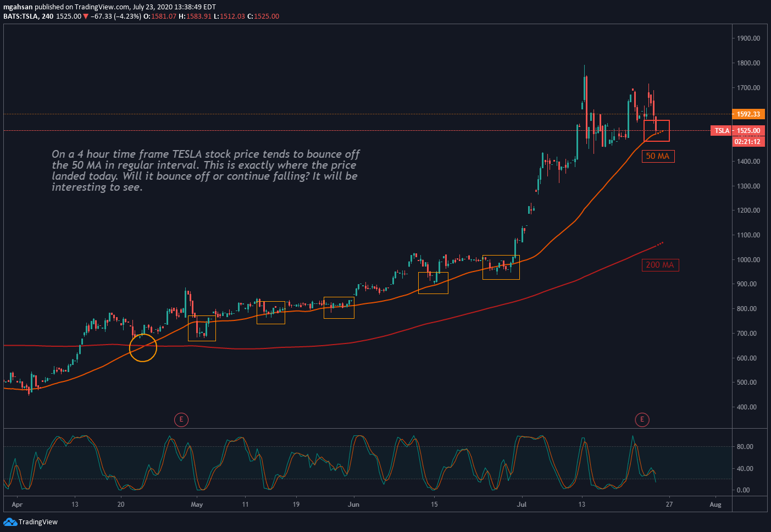Image resolution: width=771 pixels, height=532 pixels.
Task: Click the Jun date label
Action: tap(354, 505)
